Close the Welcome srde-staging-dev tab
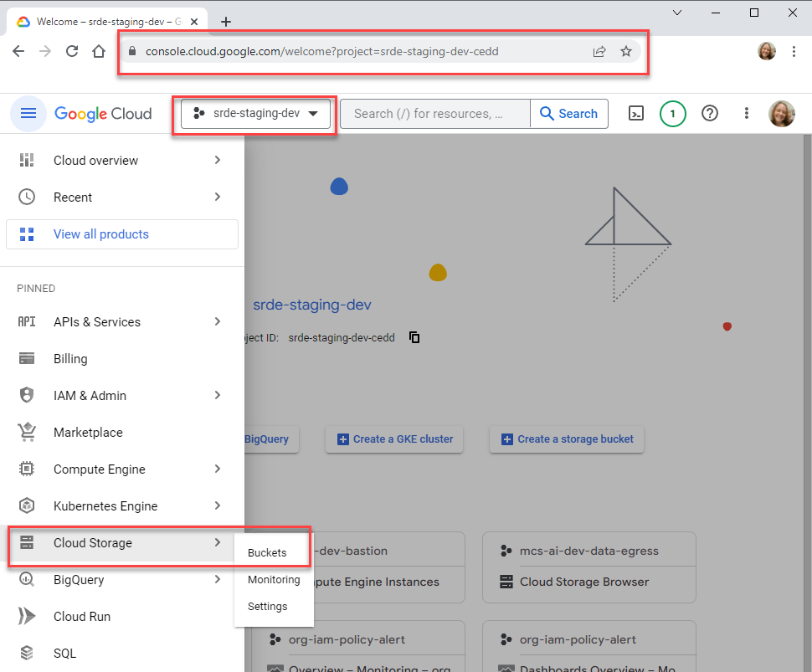 tap(194, 22)
